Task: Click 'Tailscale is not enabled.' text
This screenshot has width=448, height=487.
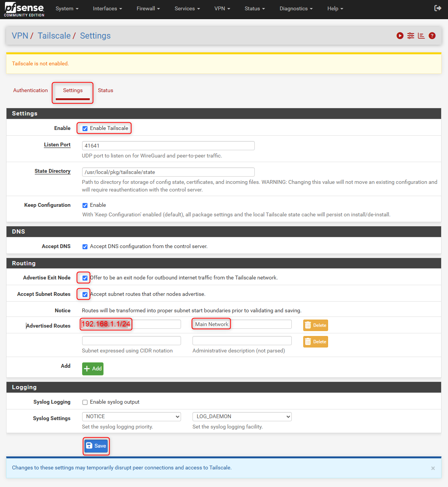Action: coord(40,63)
